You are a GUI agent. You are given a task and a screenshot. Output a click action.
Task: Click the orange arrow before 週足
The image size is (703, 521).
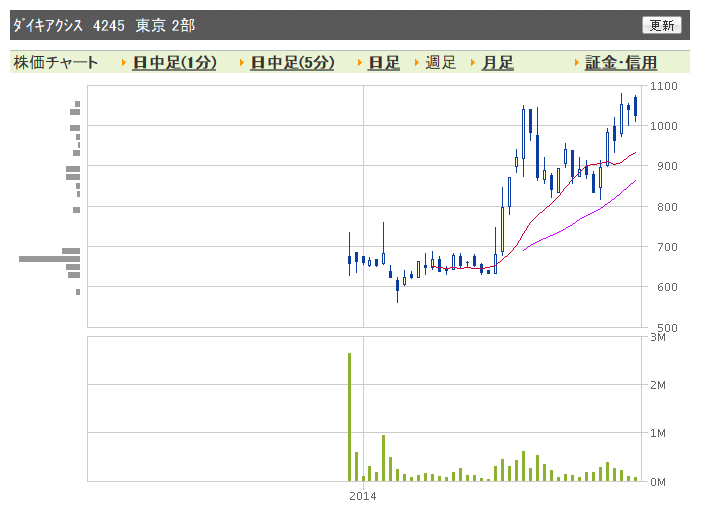pos(417,63)
